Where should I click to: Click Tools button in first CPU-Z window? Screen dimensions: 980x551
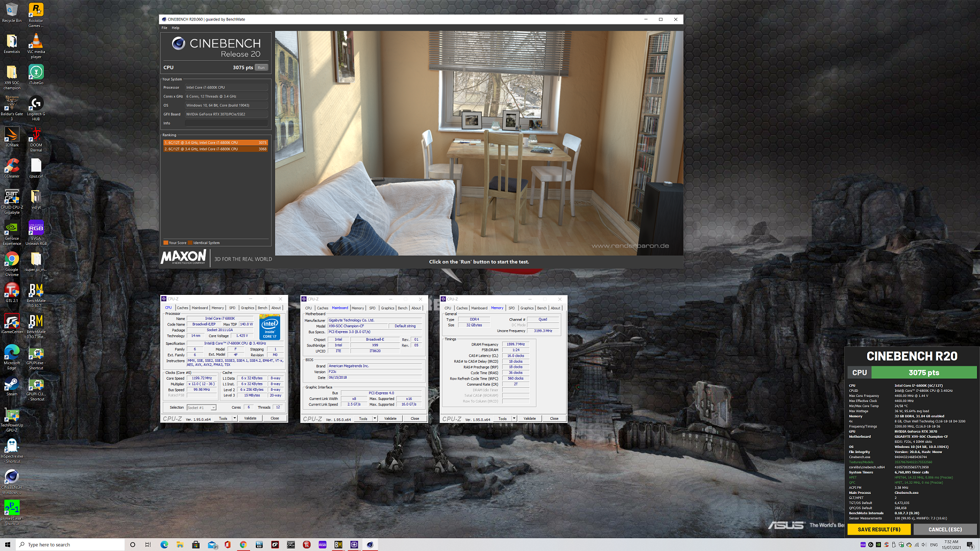point(223,418)
